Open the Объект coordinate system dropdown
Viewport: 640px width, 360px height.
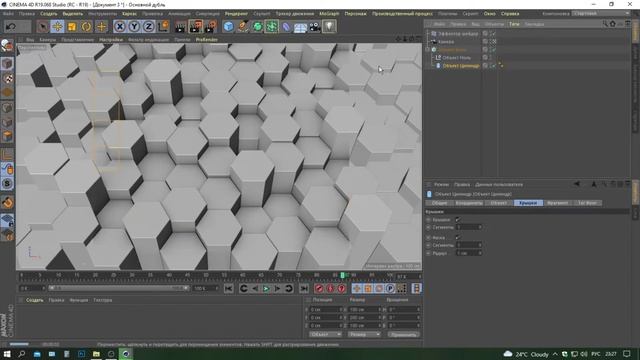pos(325,334)
